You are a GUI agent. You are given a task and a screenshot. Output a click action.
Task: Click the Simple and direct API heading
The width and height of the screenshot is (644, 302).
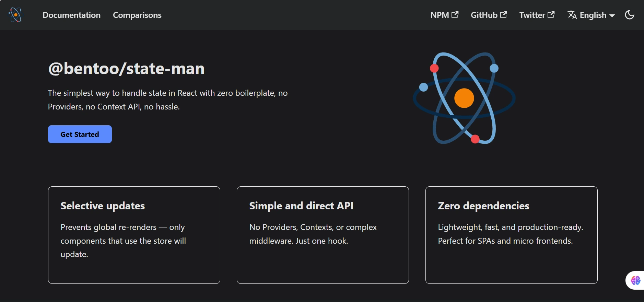click(x=301, y=206)
